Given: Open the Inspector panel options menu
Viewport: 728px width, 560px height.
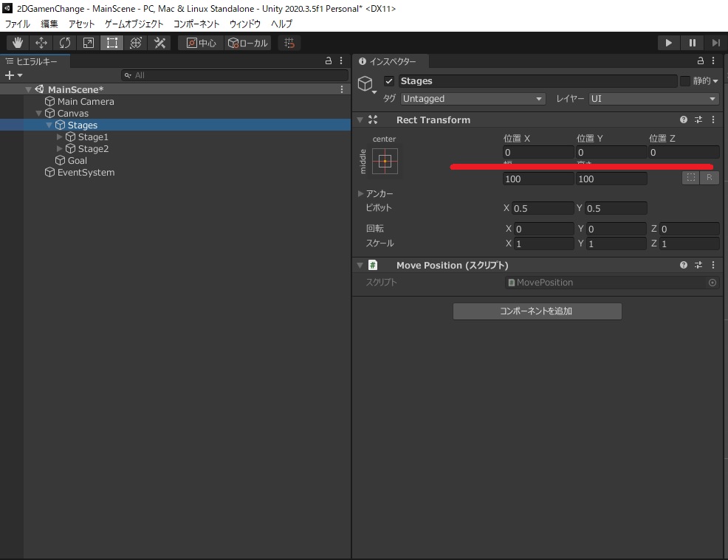Looking at the screenshot, I should click(714, 61).
